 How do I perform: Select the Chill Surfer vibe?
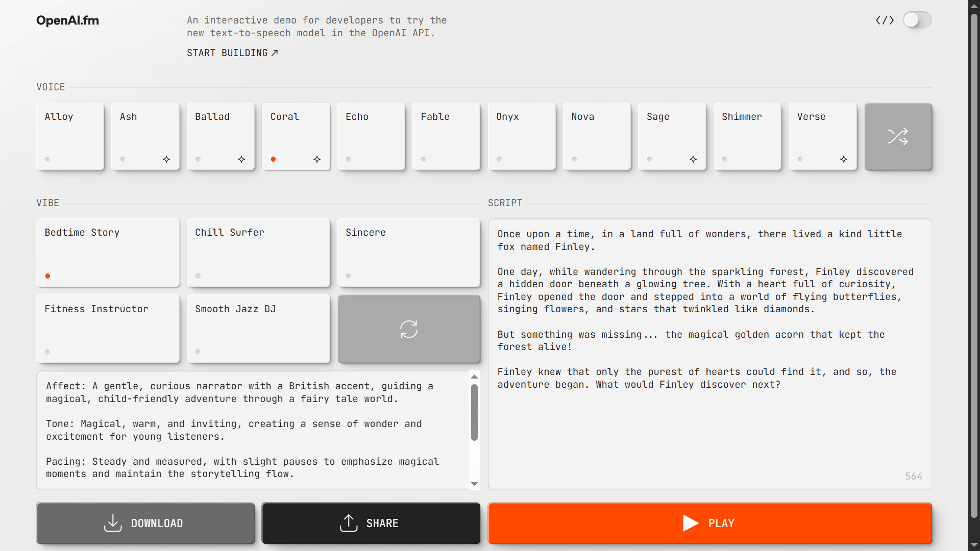click(258, 253)
